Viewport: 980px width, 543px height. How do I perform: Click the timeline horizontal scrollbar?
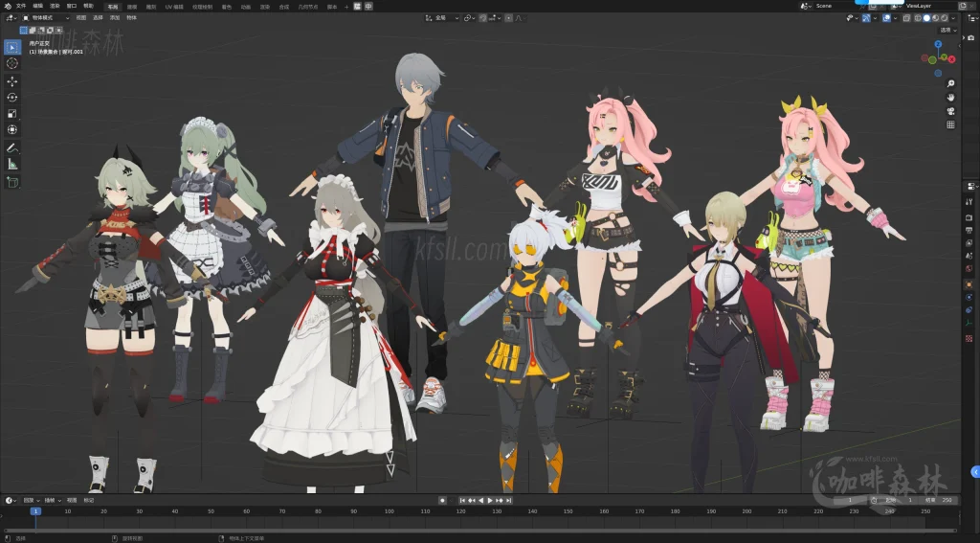point(481,532)
